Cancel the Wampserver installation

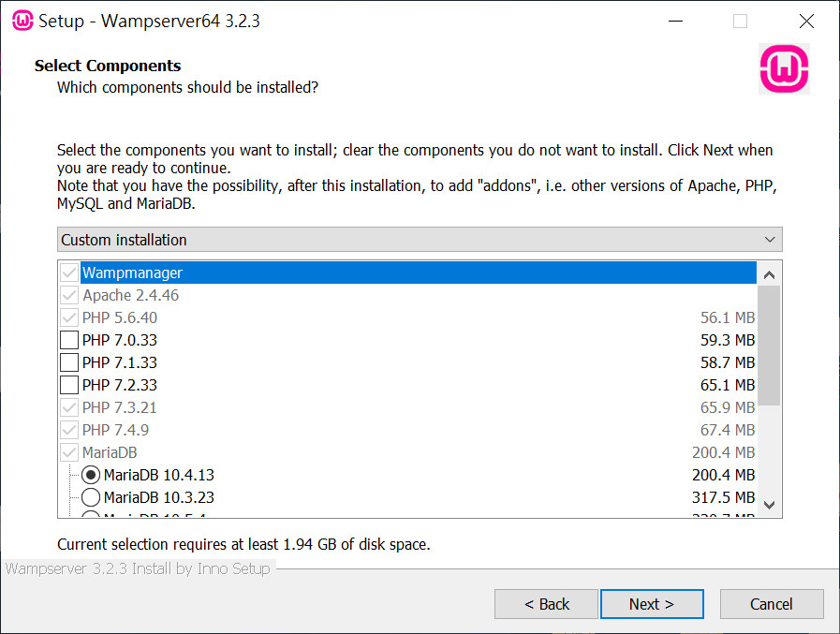pos(772,604)
